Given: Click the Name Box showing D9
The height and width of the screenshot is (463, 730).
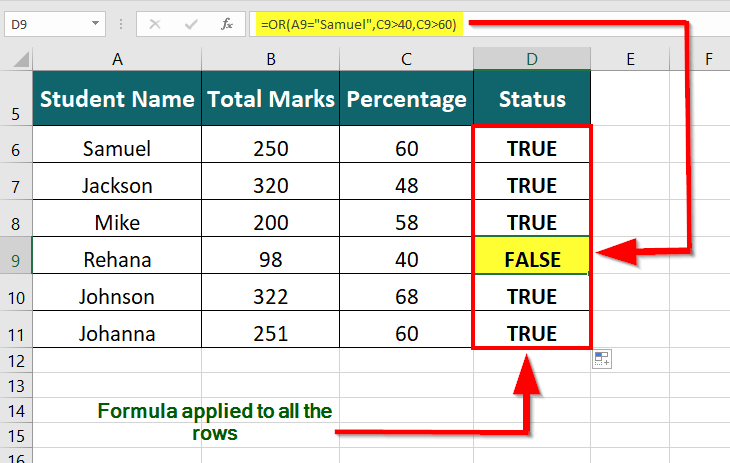Looking at the screenshot, I should point(55,24).
